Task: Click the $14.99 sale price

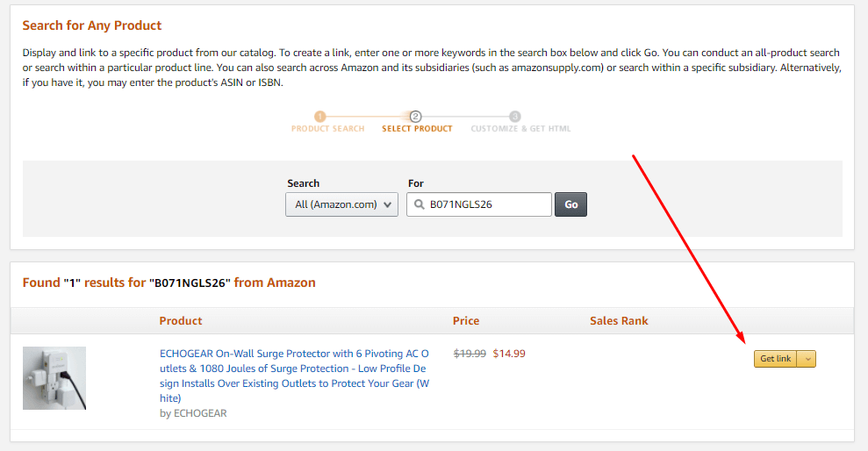Action: 509,354
